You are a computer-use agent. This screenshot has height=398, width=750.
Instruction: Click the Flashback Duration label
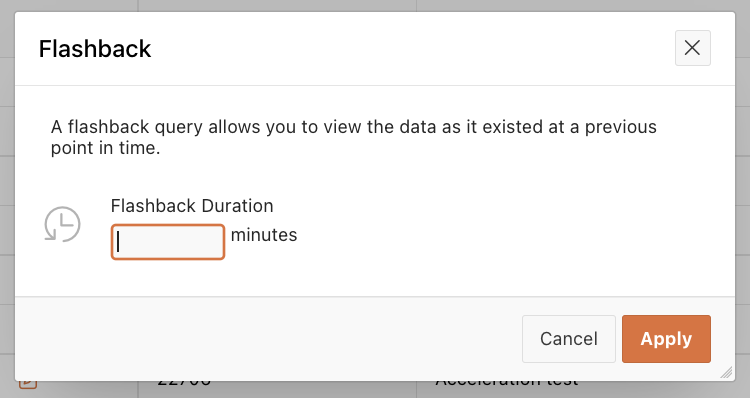192,206
